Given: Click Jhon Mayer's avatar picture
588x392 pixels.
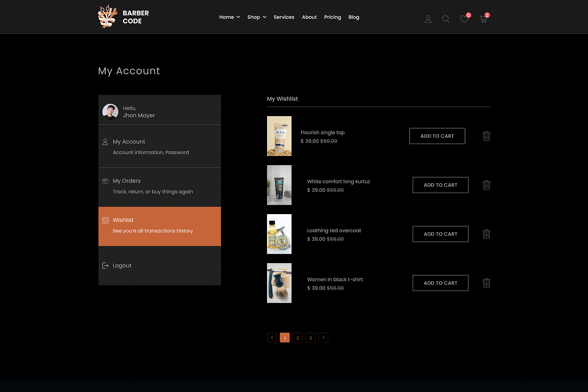Looking at the screenshot, I should click(x=110, y=112).
